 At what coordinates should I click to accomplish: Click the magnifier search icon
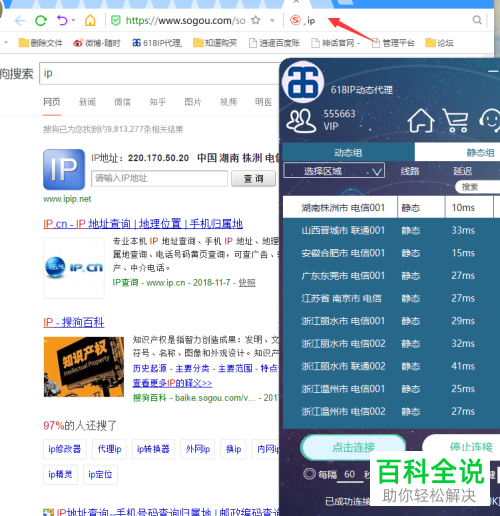[x=477, y=20]
